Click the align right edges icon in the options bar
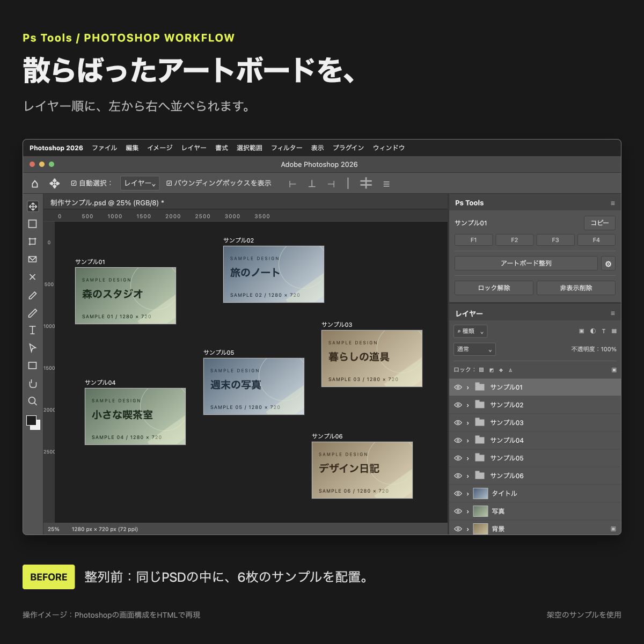Image resolution: width=644 pixels, height=644 pixels. point(331,184)
